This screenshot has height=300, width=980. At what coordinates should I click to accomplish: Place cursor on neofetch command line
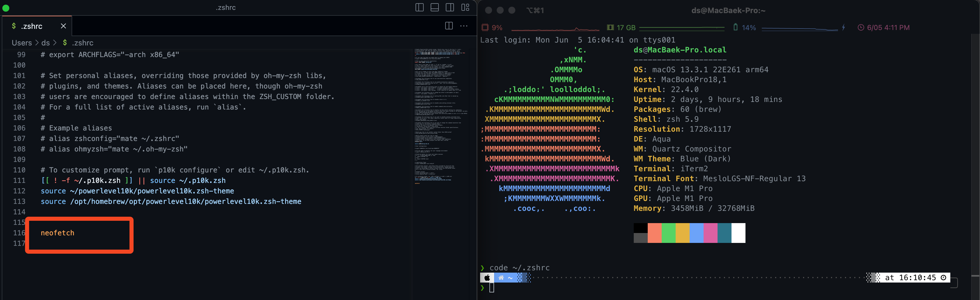pos(57,233)
